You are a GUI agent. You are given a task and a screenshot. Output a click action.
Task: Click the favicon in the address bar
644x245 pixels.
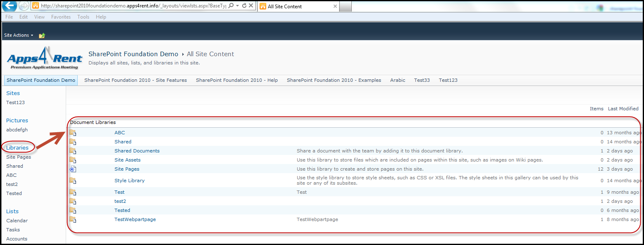click(36, 6)
